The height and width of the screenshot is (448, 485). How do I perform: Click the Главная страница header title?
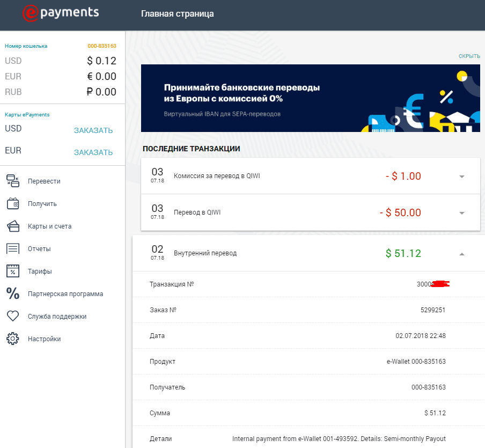(x=177, y=14)
